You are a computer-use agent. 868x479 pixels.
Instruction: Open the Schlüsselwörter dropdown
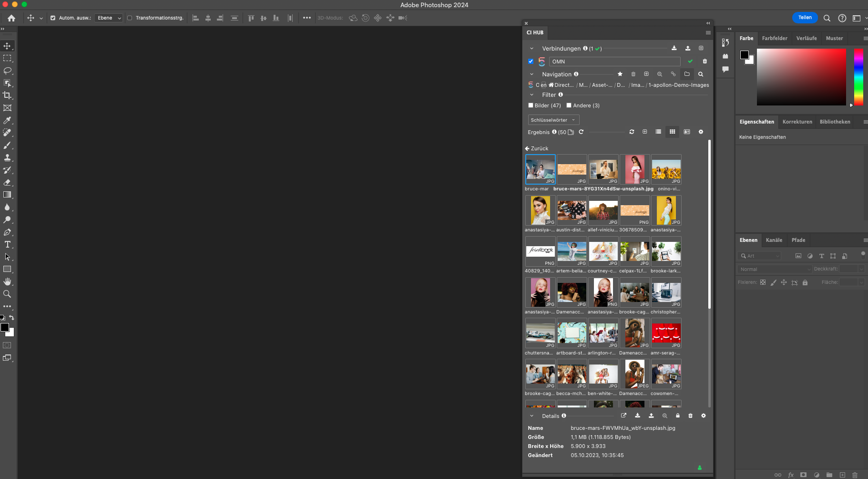tap(553, 120)
